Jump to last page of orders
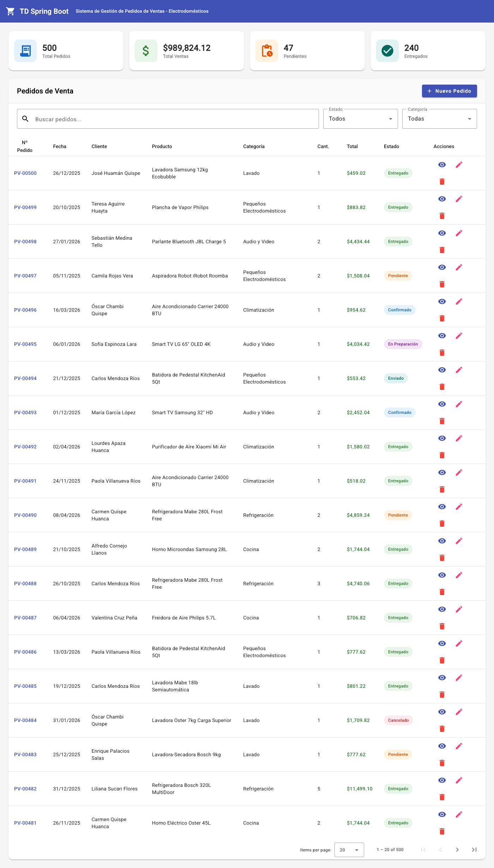This screenshot has height=868, width=494. [x=474, y=850]
